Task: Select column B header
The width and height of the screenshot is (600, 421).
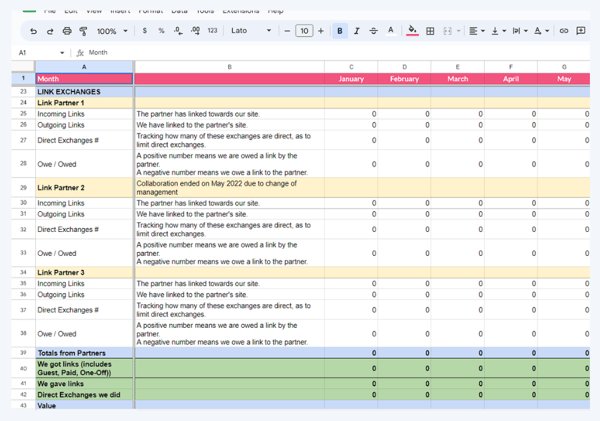Action: coord(230,67)
